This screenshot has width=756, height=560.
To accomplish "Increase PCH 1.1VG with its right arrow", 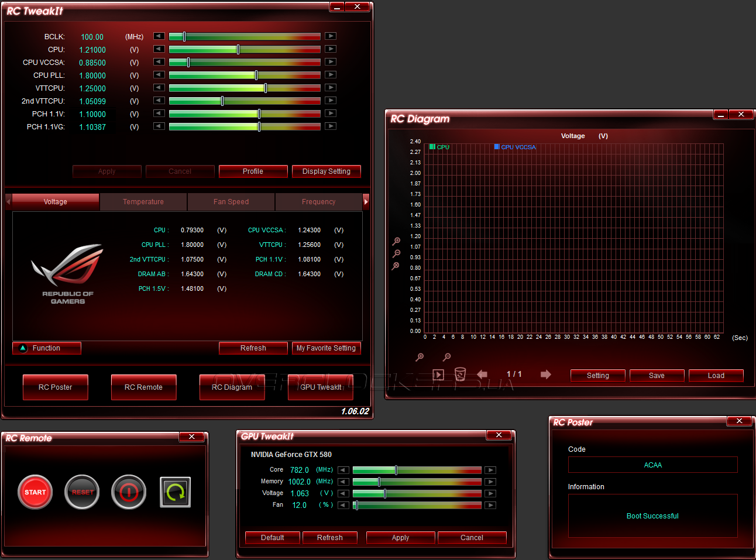I will click(x=331, y=126).
